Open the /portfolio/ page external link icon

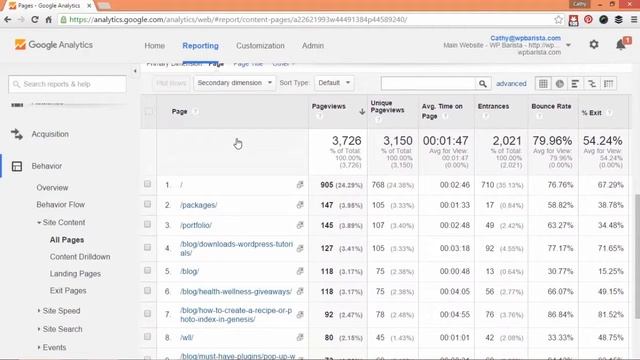coord(300,225)
